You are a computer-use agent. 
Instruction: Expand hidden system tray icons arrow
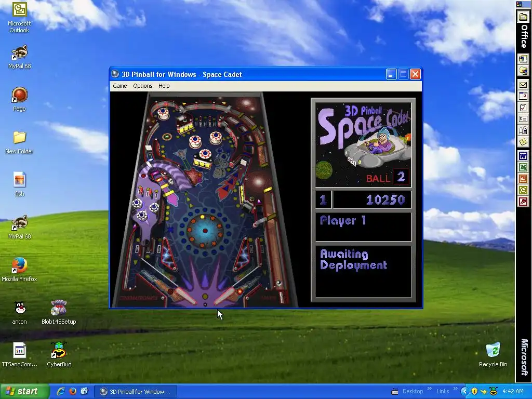(465, 392)
